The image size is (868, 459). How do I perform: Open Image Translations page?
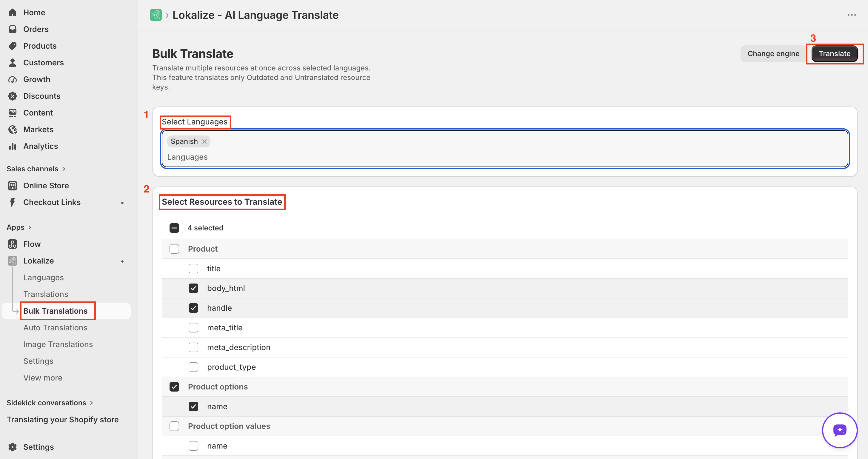(x=58, y=344)
